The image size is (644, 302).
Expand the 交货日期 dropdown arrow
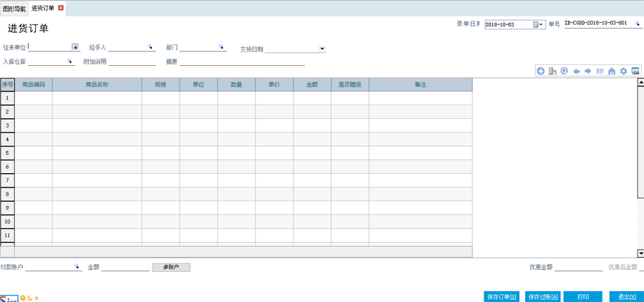(x=322, y=49)
